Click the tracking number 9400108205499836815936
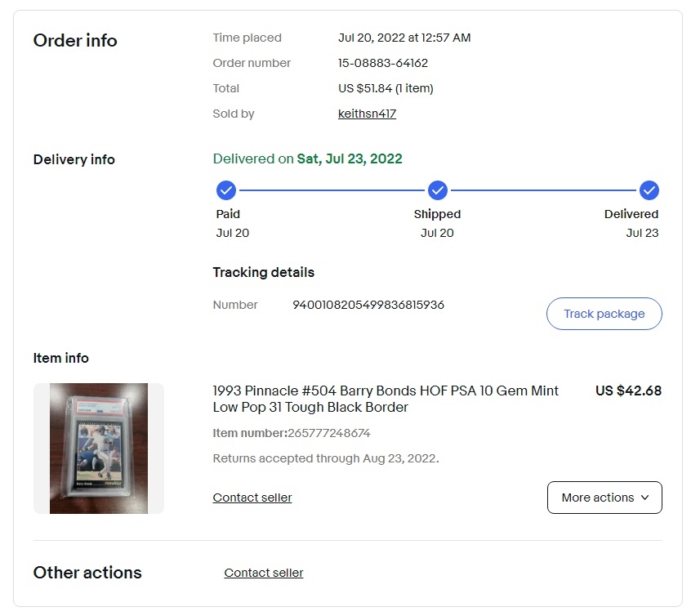Viewport: 700px width, 616px height. [368, 305]
